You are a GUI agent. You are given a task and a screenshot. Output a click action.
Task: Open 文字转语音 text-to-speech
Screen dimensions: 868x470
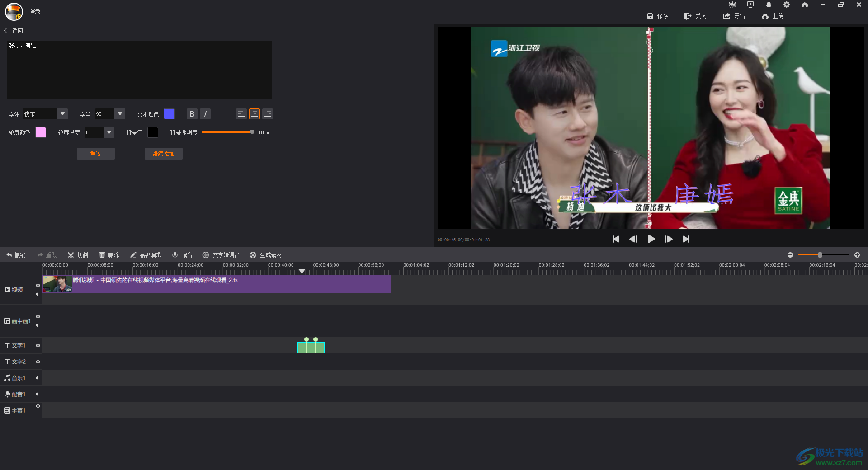221,255
